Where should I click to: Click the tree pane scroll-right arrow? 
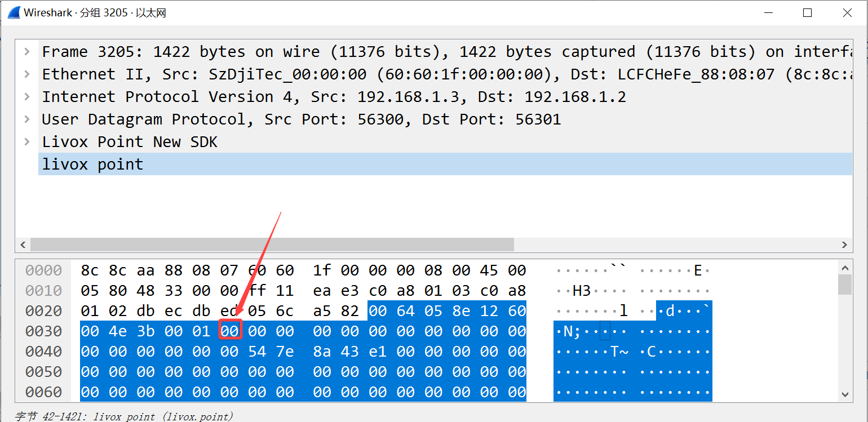pyautogui.click(x=844, y=245)
